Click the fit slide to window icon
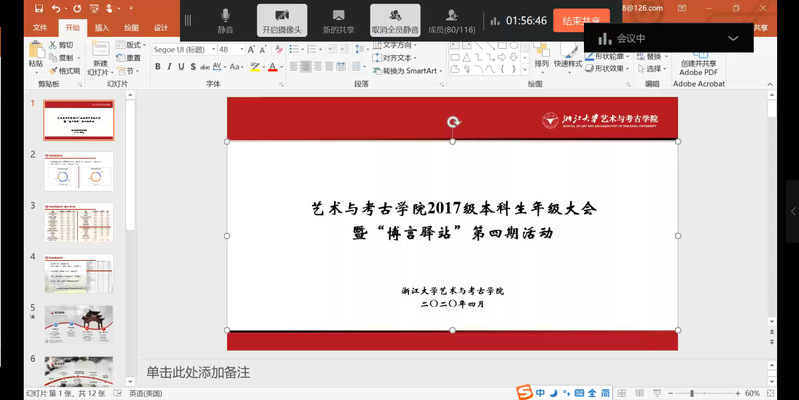The height and width of the screenshot is (400, 799). [x=770, y=393]
